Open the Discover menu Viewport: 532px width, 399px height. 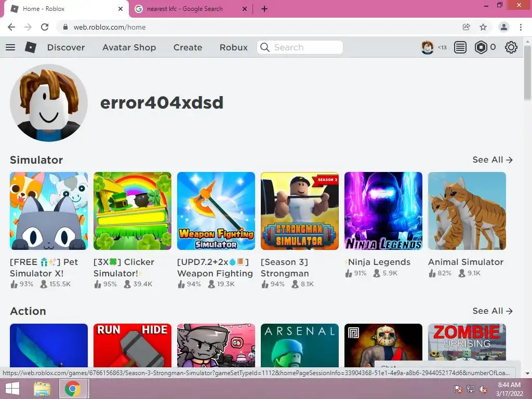point(66,47)
